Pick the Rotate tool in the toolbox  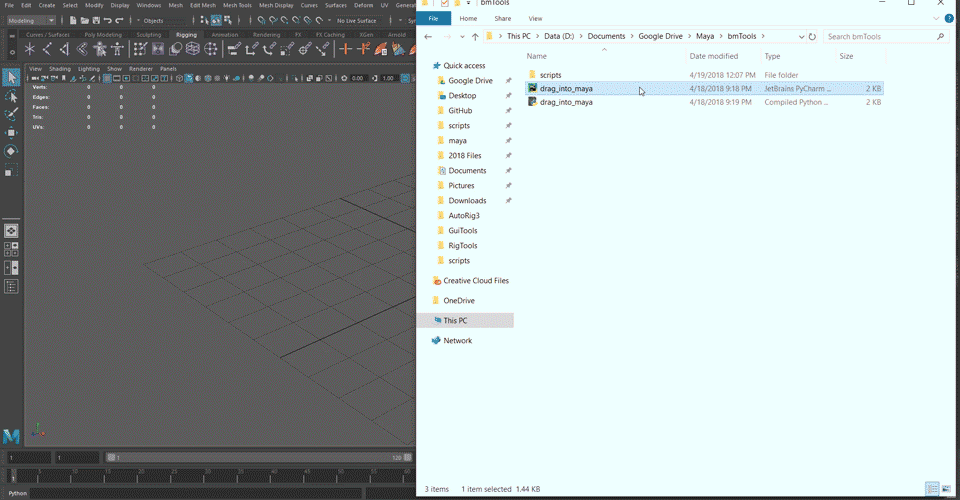(x=11, y=151)
